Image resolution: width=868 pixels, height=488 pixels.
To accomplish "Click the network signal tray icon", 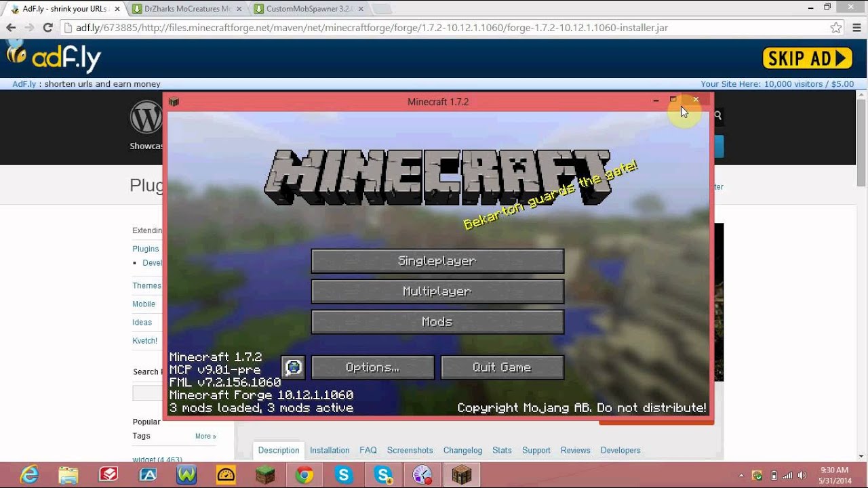I will (x=788, y=475).
